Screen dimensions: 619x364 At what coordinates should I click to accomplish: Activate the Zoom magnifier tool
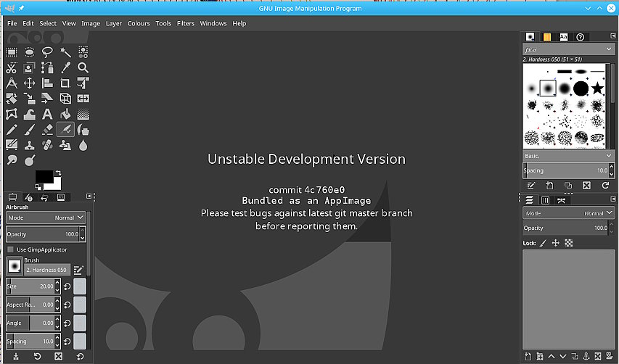coord(83,68)
